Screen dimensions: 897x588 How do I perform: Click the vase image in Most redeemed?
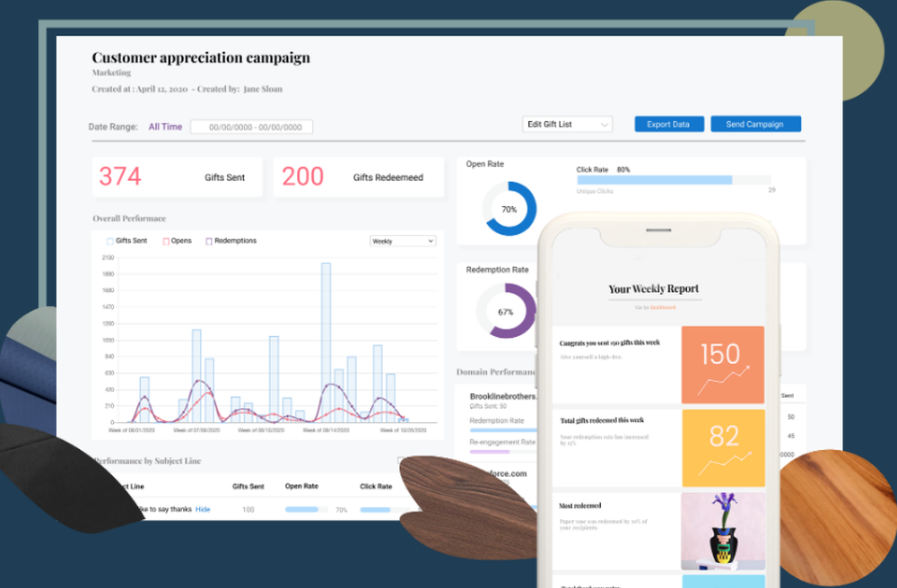tap(722, 532)
